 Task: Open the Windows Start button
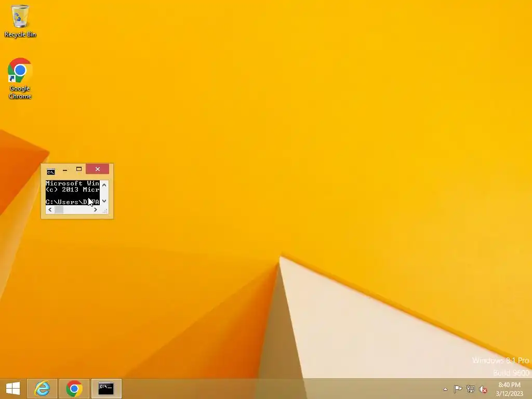(x=13, y=389)
